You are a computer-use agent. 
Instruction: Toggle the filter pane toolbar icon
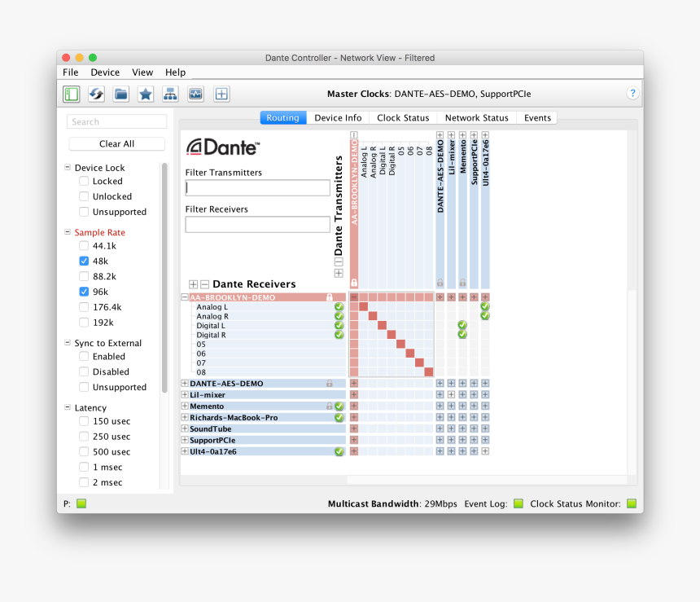(72, 94)
